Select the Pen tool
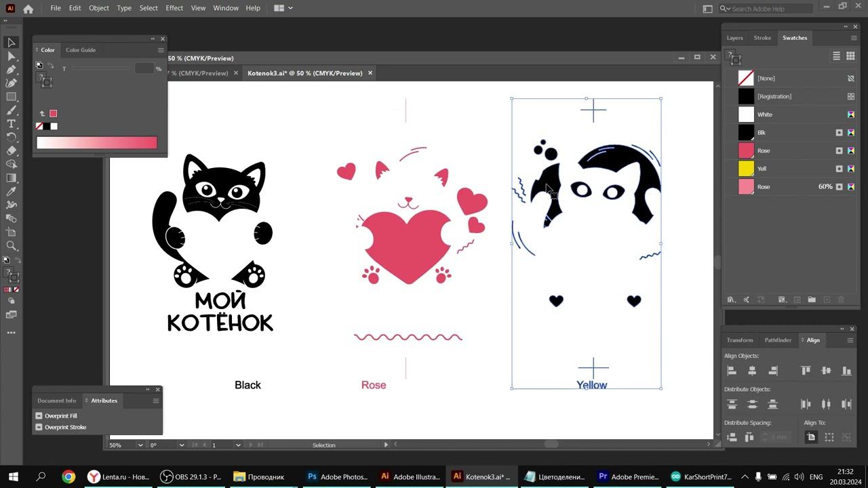 click(x=12, y=70)
